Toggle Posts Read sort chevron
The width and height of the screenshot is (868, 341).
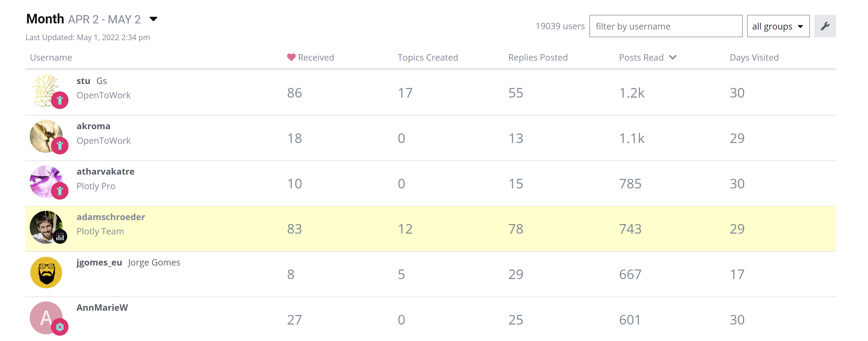click(x=673, y=57)
